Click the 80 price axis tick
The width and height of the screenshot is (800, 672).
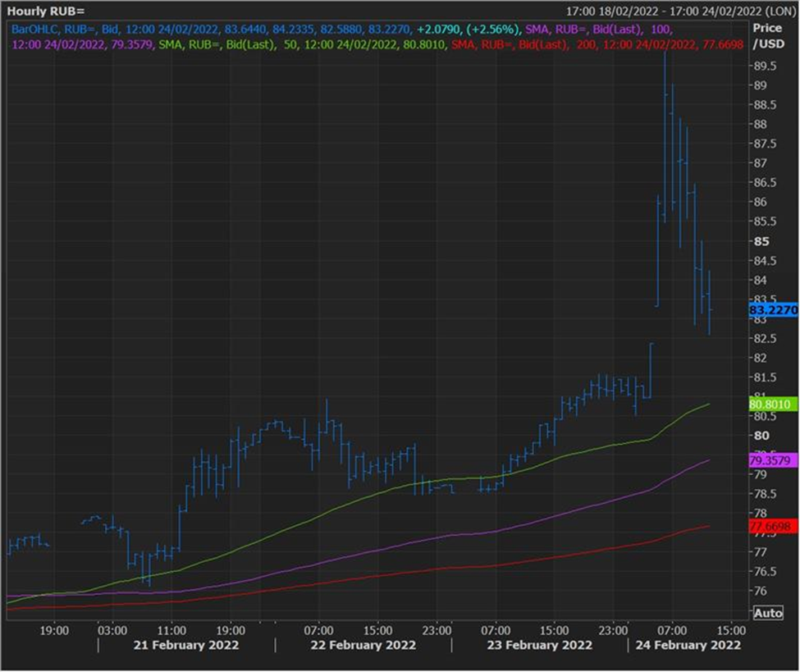(x=761, y=435)
